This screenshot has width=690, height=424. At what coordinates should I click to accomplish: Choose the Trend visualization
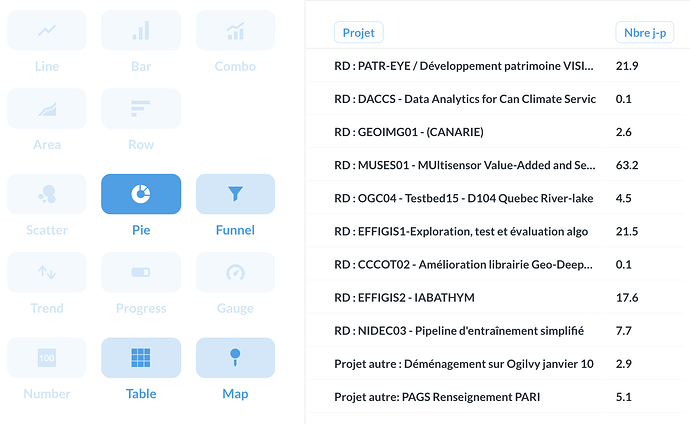[47, 272]
